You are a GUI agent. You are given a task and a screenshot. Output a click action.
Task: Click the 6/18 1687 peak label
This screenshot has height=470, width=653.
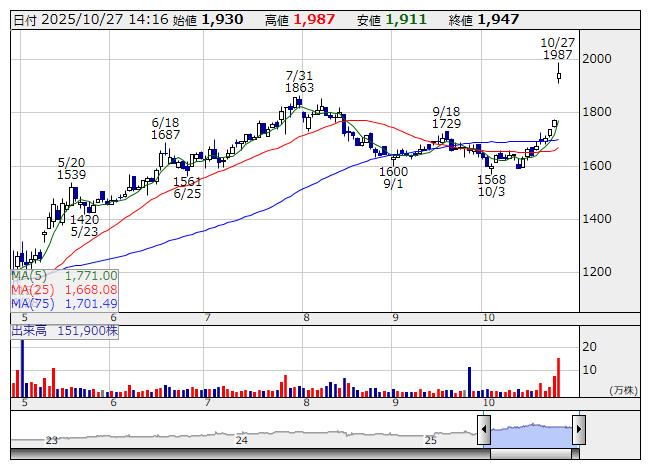tap(165, 129)
